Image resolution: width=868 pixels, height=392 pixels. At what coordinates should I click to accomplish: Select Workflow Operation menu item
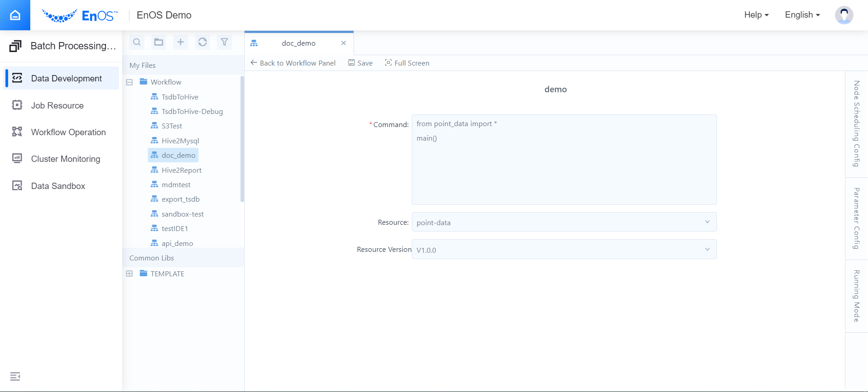pyautogui.click(x=61, y=132)
